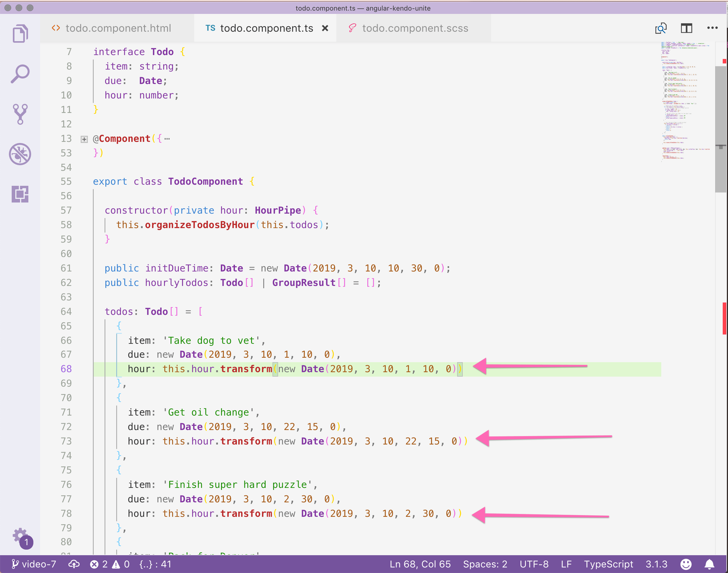The image size is (728, 573).
Task: Click the video-7 git branch indicator
Action: pyautogui.click(x=34, y=564)
